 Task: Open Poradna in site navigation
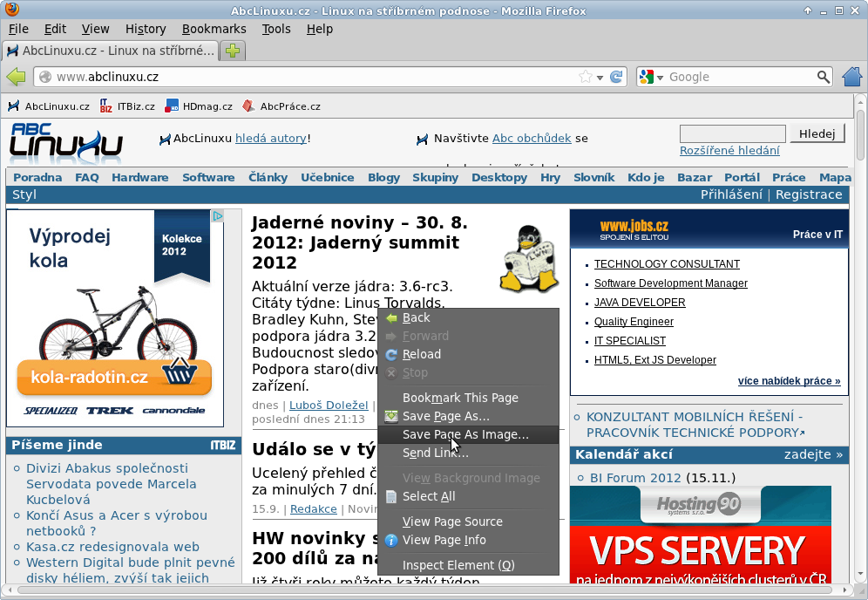pos(37,177)
